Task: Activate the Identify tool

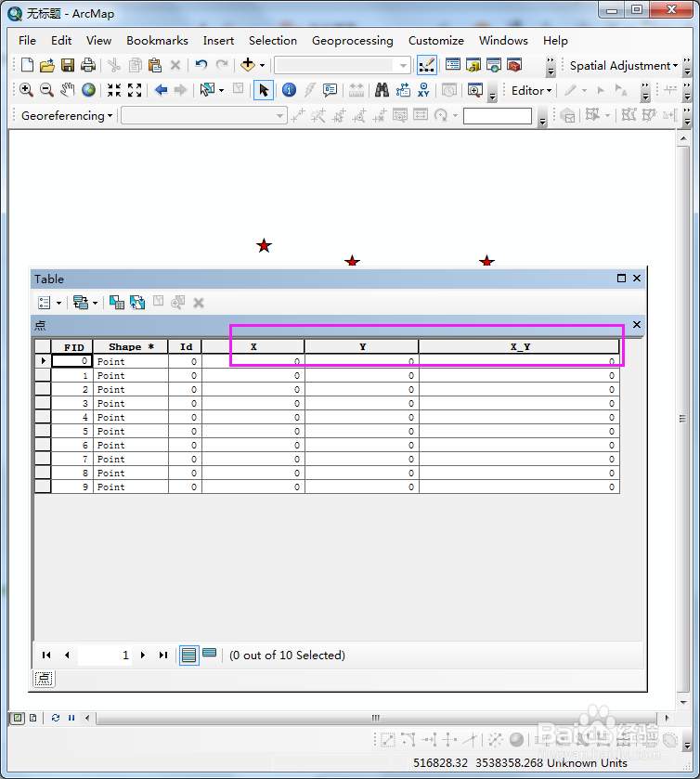Action: pyautogui.click(x=289, y=90)
